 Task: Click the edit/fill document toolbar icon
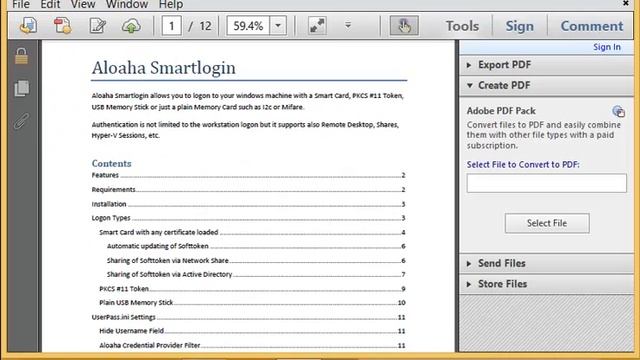pos(98,26)
